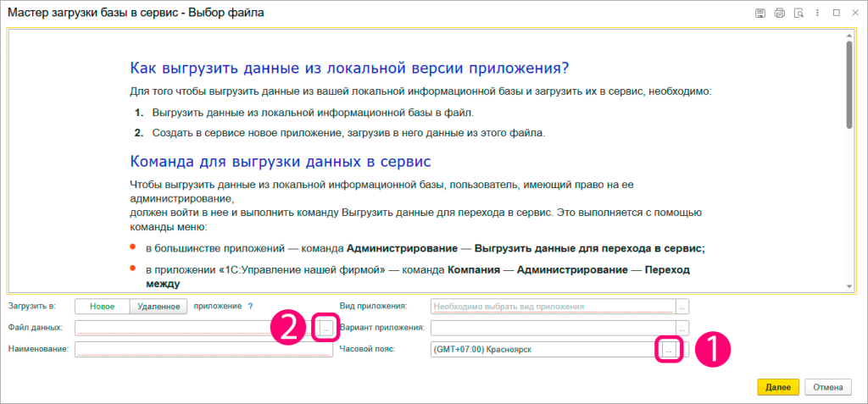Open the print preview icon
The height and width of the screenshot is (404, 868).
(798, 13)
